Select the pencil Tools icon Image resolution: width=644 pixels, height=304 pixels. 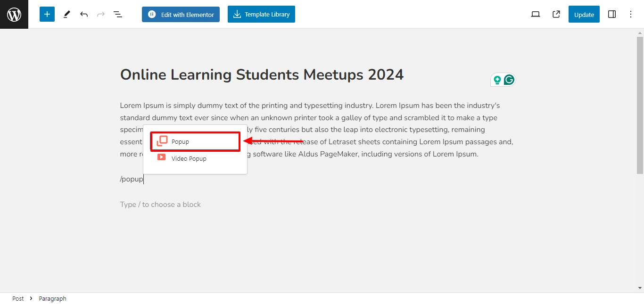point(66,14)
